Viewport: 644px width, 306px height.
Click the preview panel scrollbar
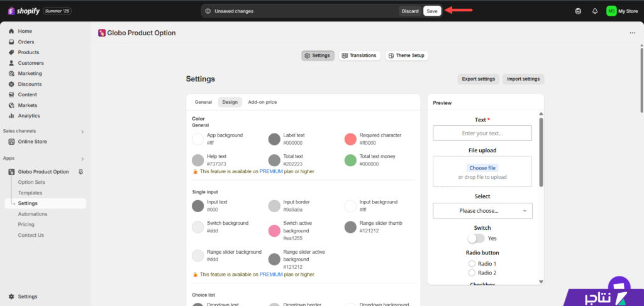tap(541, 152)
